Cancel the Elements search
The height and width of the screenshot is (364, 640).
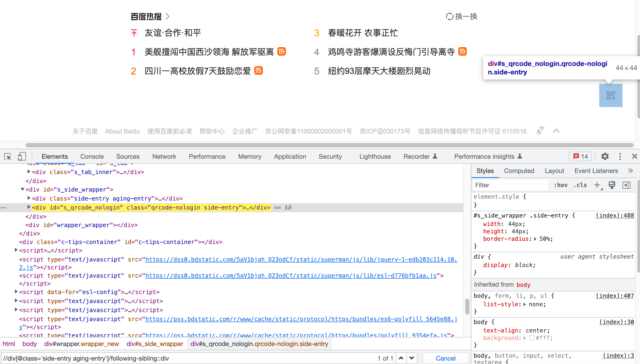point(446,358)
